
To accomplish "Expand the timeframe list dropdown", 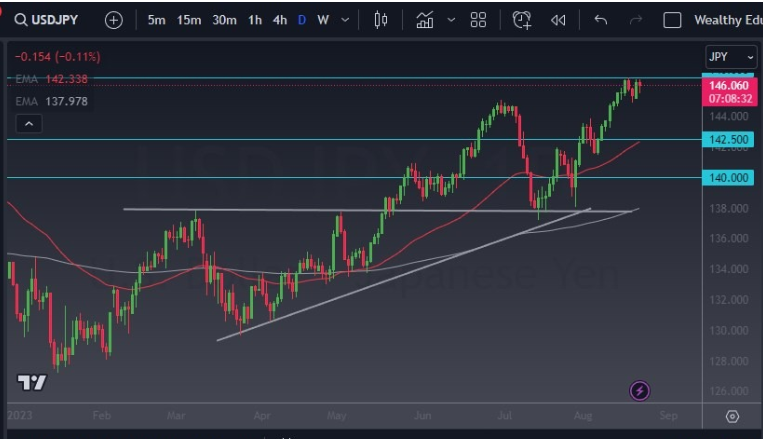I will (345, 20).
